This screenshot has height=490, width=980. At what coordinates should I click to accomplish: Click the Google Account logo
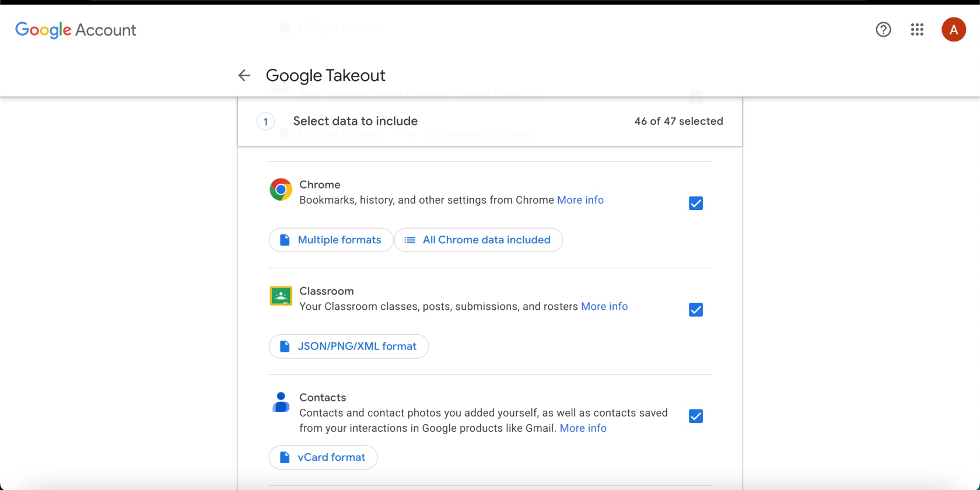tap(76, 30)
